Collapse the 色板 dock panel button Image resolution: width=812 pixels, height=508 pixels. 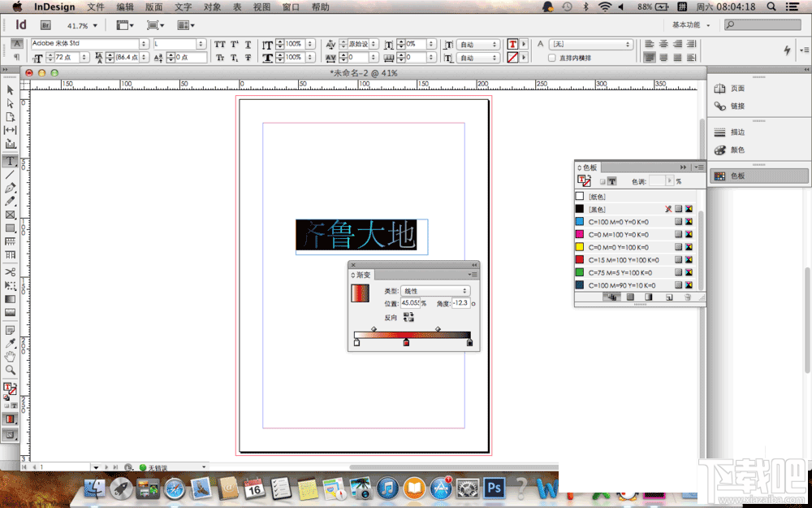coord(758,176)
